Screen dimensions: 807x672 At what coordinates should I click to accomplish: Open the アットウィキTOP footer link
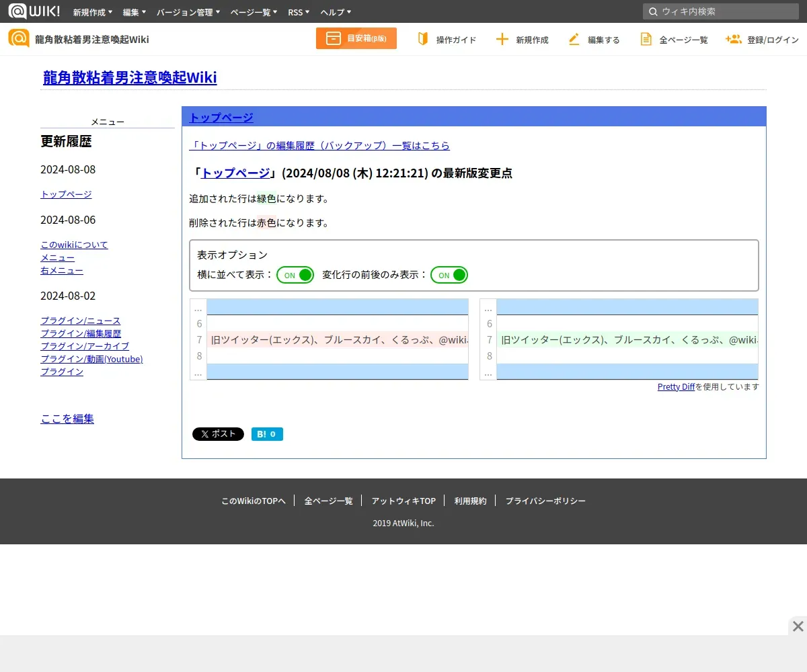click(403, 501)
